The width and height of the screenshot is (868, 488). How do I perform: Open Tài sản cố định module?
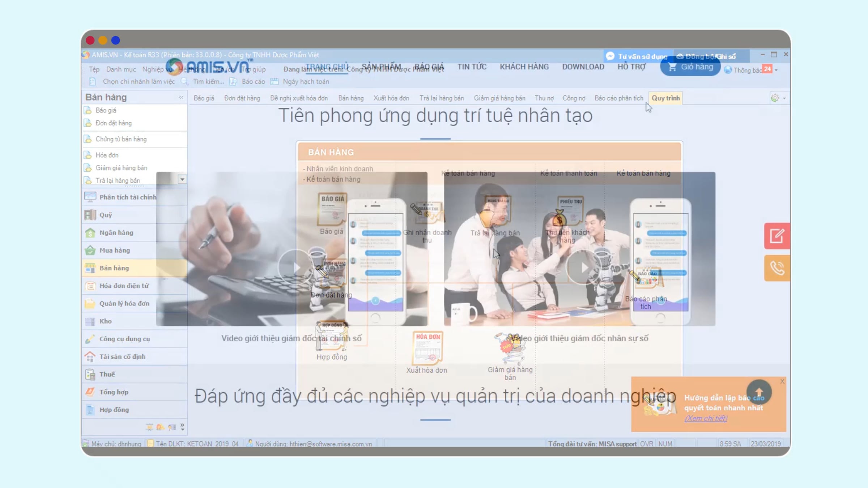(135, 356)
